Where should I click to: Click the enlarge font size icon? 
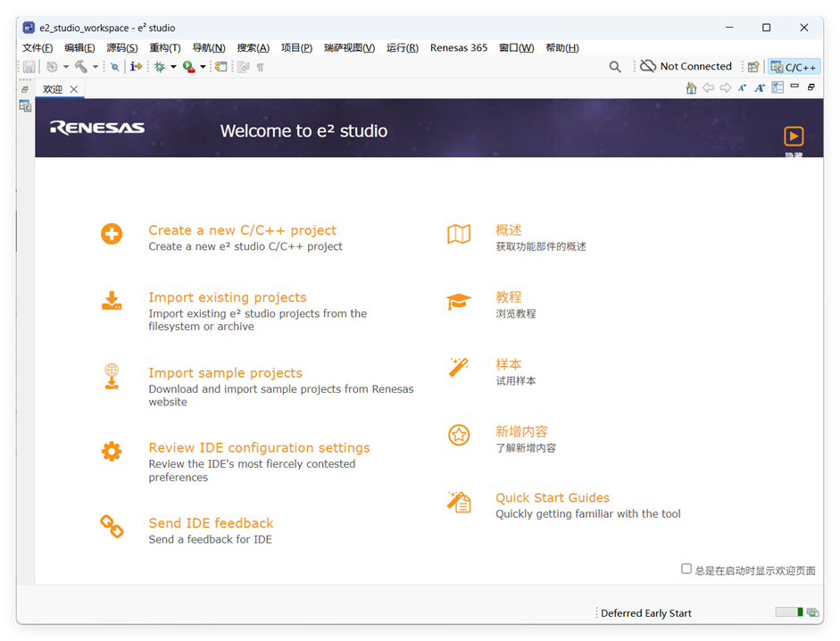[760, 87]
